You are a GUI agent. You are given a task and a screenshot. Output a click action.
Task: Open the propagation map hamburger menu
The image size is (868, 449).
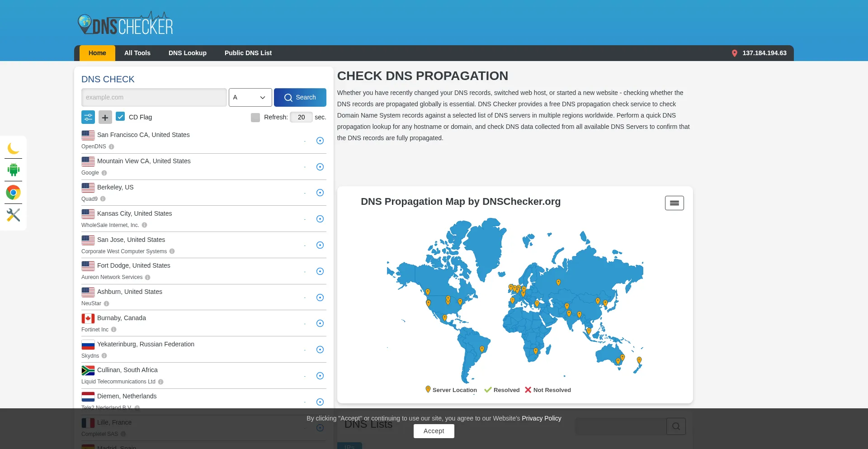click(x=674, y=203)
